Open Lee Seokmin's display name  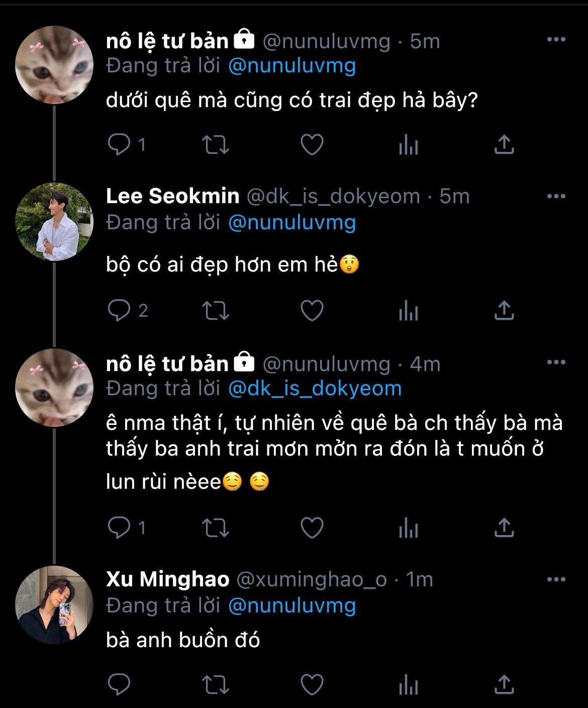point(172,196)
